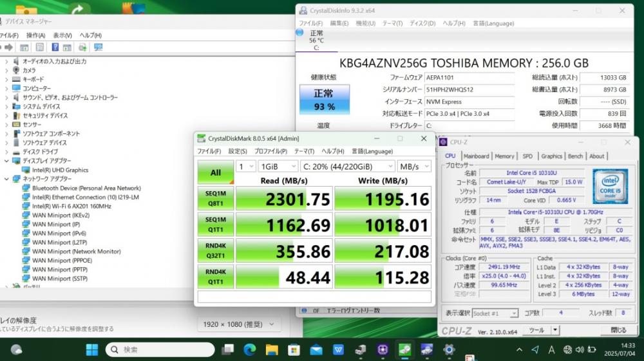The height and width of the screenshot is (361, 644).
Task: Click 閉じる button in CPU-Z
Action: pos(618,330)
